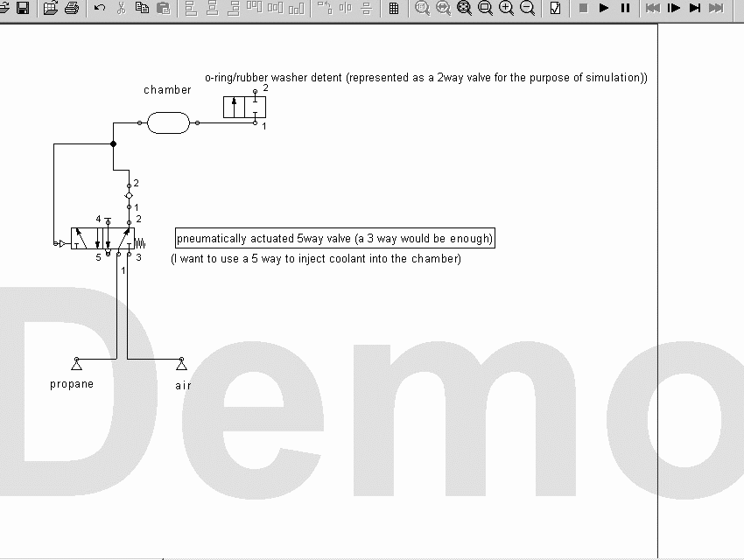Image resolution: width=744 pixels, height=560 pixels.
Task: Click the Copy icon in toolbar
Action: pyautogui.click(x=142, y=8)
